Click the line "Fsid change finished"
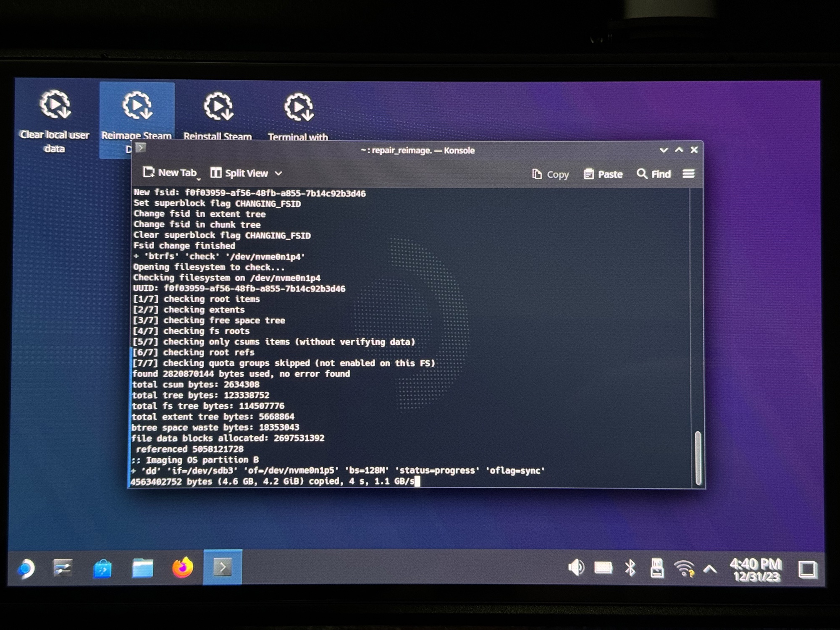 click(x=184, y=246)
